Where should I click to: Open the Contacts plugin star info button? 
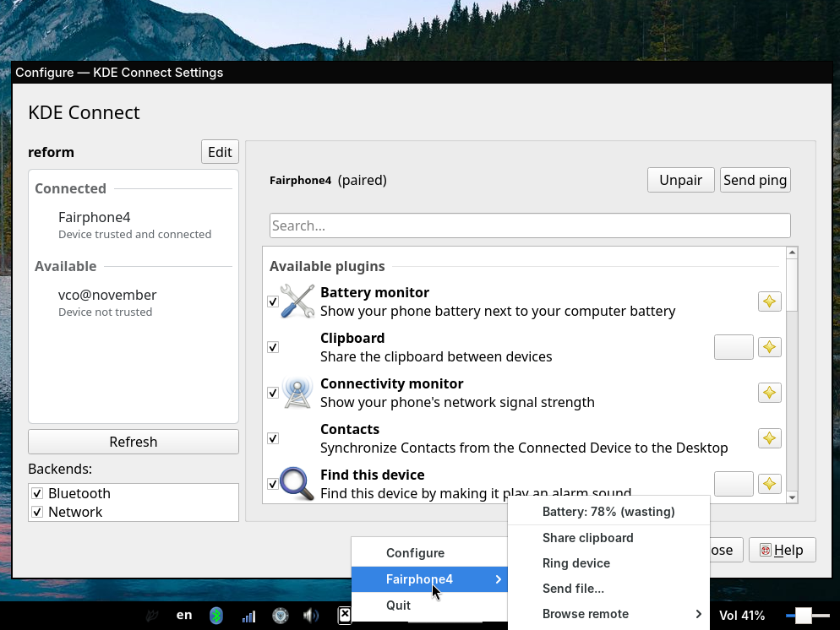tap(769, 438)
